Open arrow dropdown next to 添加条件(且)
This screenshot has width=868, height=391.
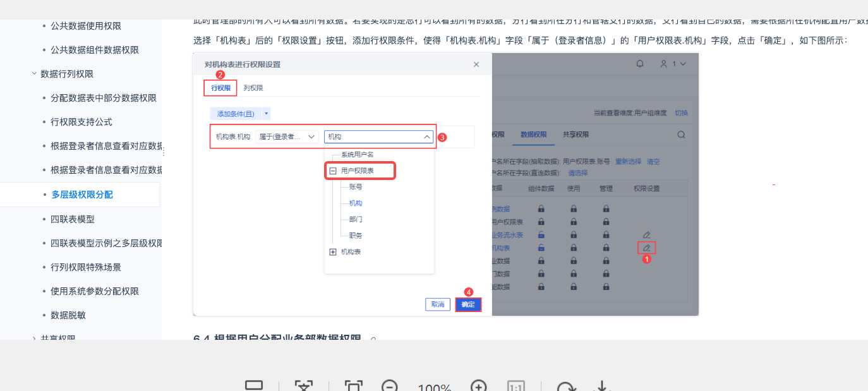point(267,114)
